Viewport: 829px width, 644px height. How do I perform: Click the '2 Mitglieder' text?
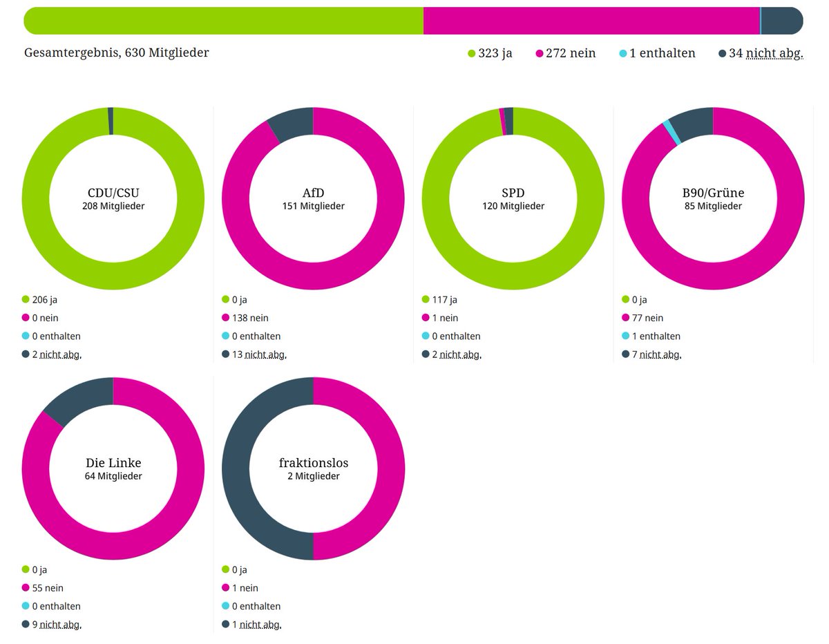click(x=313, y=476)
